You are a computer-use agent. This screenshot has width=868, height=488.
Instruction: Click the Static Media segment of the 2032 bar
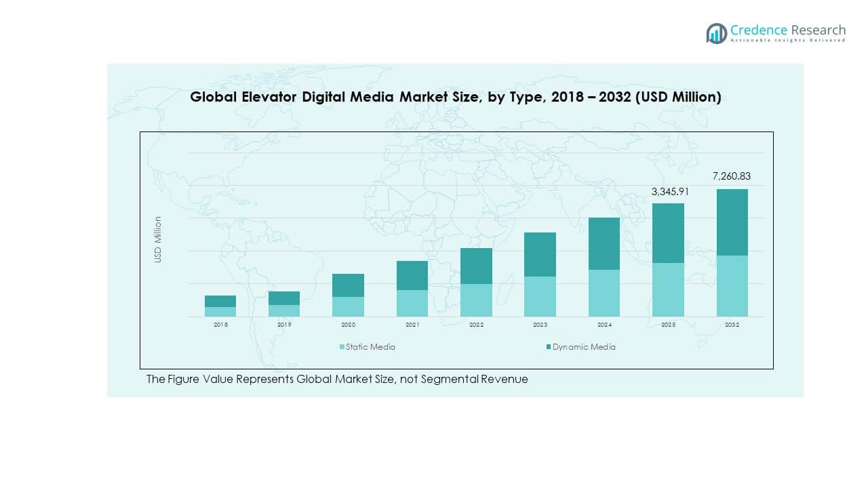click(732, 286)
